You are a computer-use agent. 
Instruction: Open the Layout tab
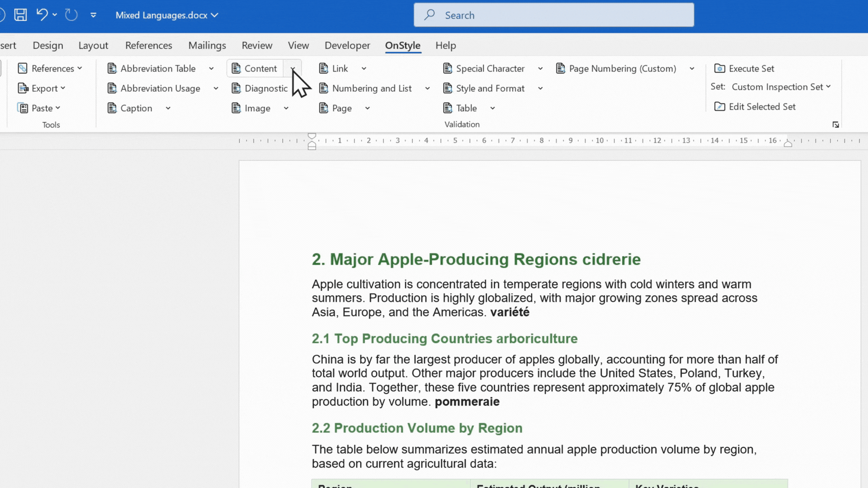point(93,45)
